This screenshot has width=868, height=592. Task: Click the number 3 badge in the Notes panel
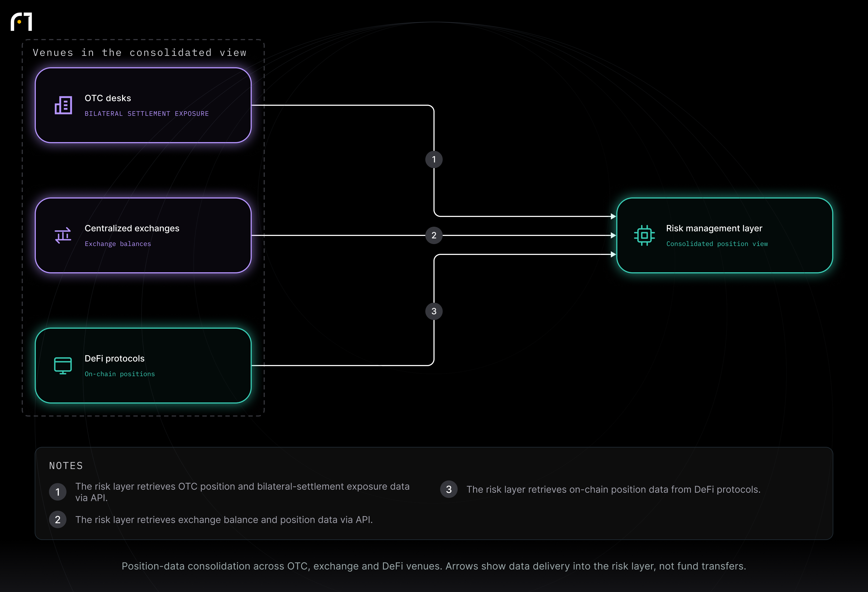[x=449, y=489]
